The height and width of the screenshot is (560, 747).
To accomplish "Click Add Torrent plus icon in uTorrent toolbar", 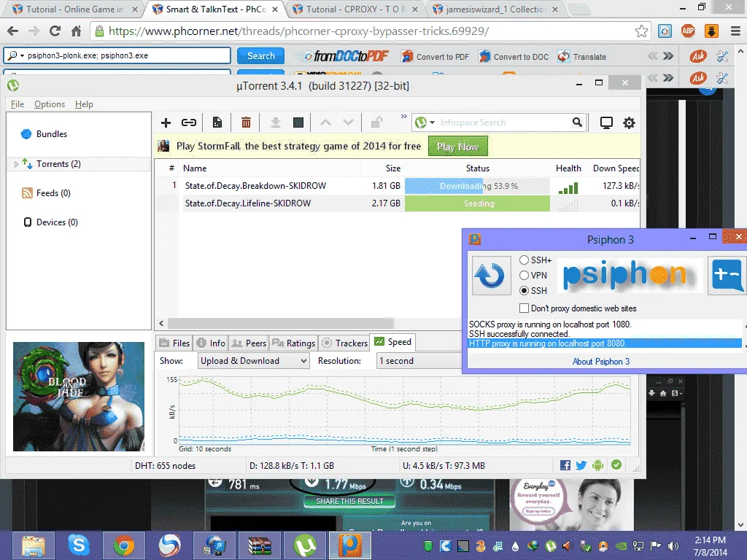I will pyautogui.click(x=166, y=122).
